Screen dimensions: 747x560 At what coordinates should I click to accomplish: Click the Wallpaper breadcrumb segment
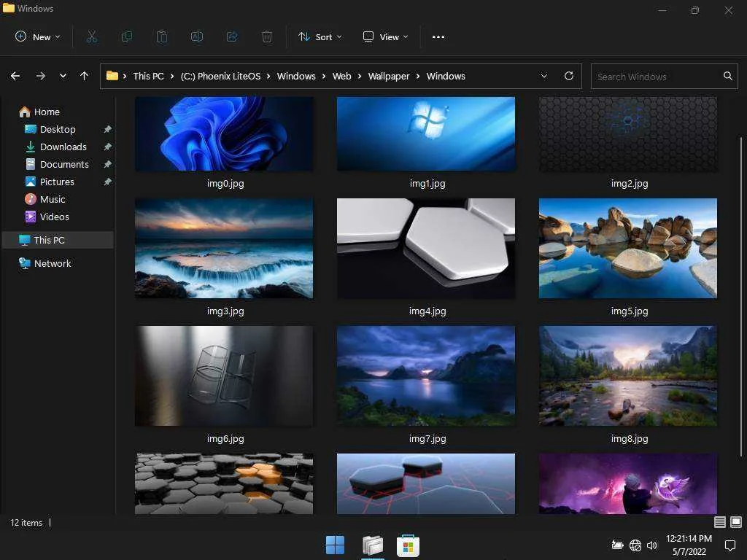pos(389,76)
